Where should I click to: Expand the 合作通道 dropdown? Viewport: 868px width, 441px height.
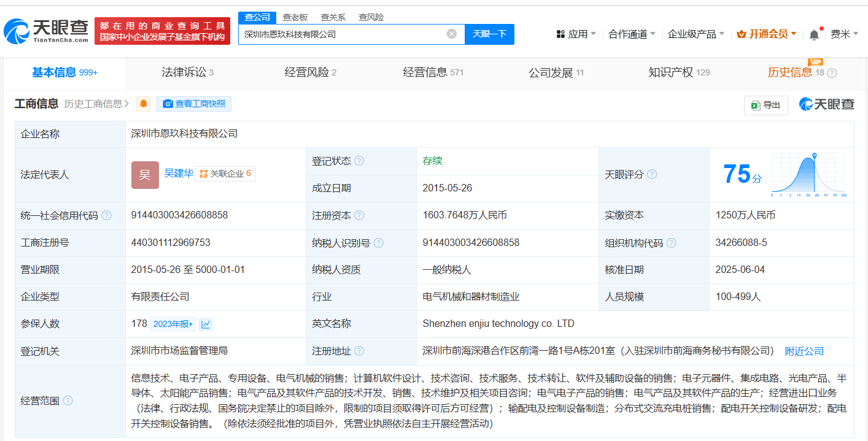click(x=632, y=34)
